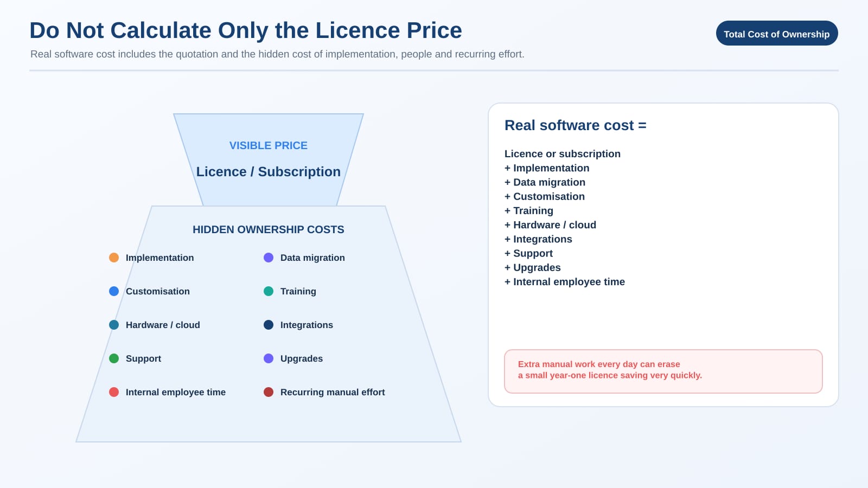This screenshot has height=488, width=868.
Task: Click the '+ Data migration' formula line
Action: click(x=545, y=182)
